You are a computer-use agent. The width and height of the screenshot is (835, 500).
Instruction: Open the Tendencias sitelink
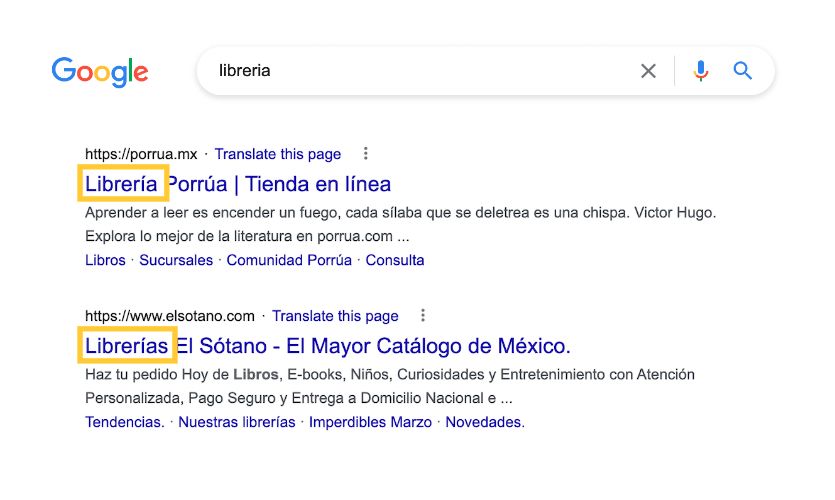tap(125, 422)
